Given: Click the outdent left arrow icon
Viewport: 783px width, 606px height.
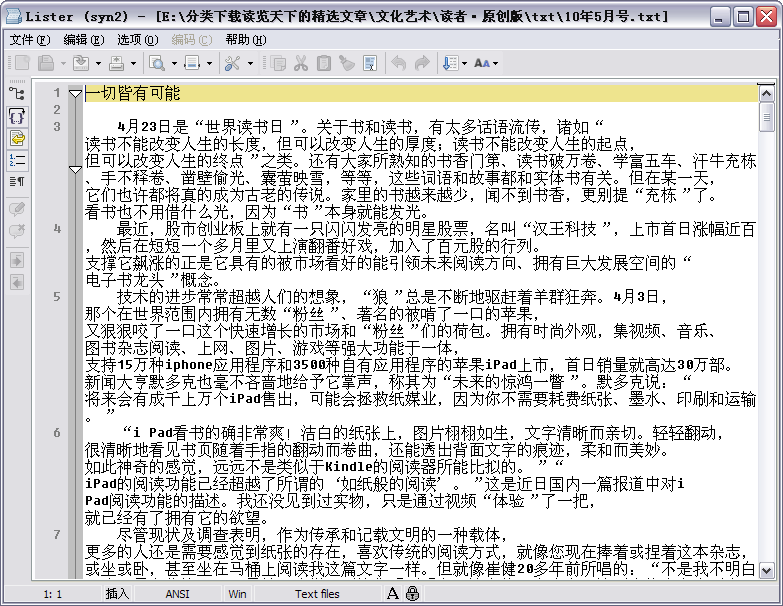Looking at the screenshot, I should pos(17,283).
